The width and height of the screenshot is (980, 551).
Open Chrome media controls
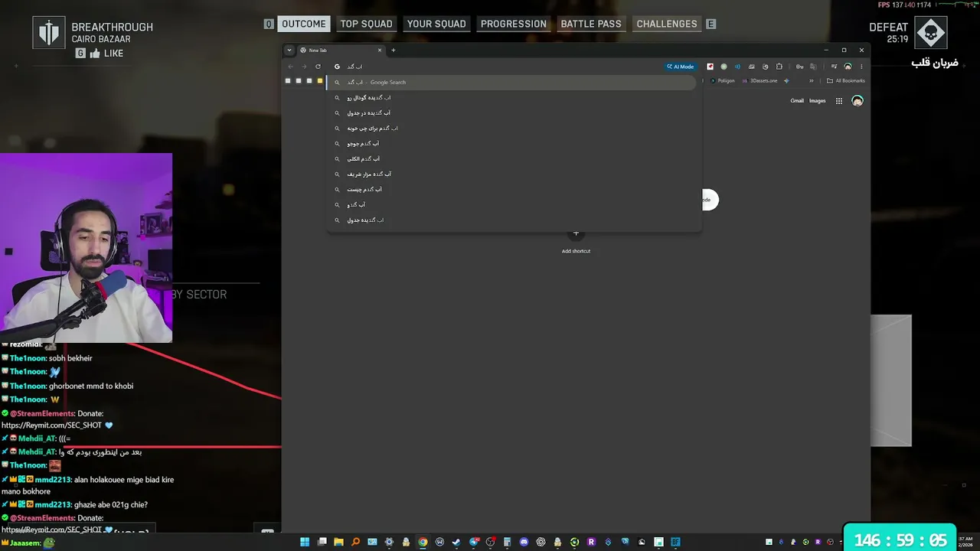pos(834,67)
